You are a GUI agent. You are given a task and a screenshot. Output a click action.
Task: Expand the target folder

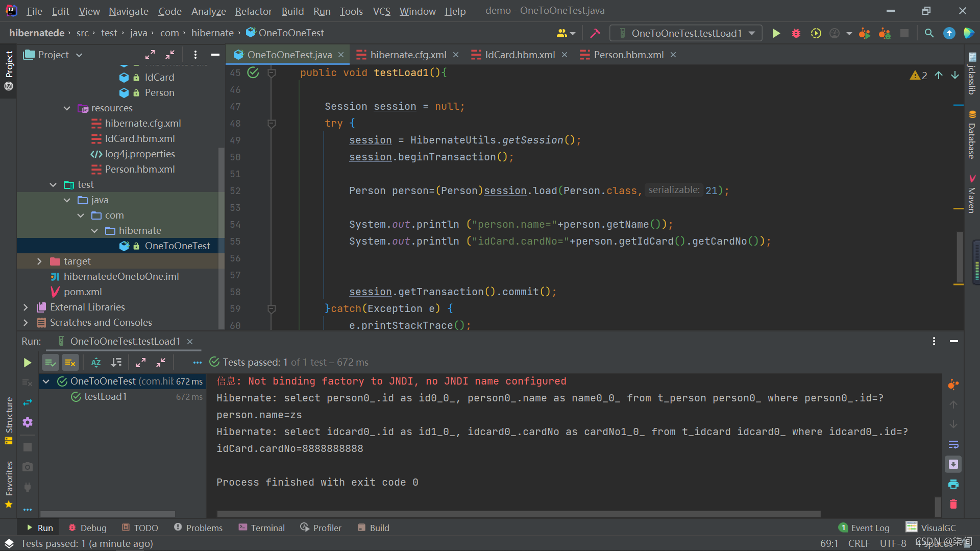click(39, 261)
